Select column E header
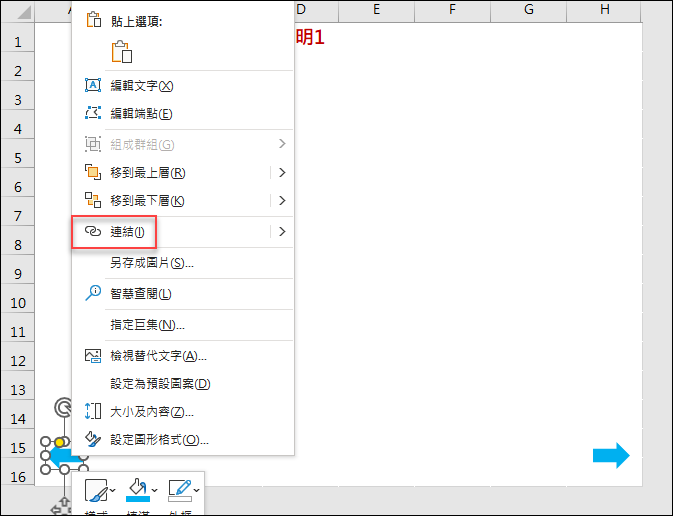The image size is (673, 516). click(x=376, y=9)
